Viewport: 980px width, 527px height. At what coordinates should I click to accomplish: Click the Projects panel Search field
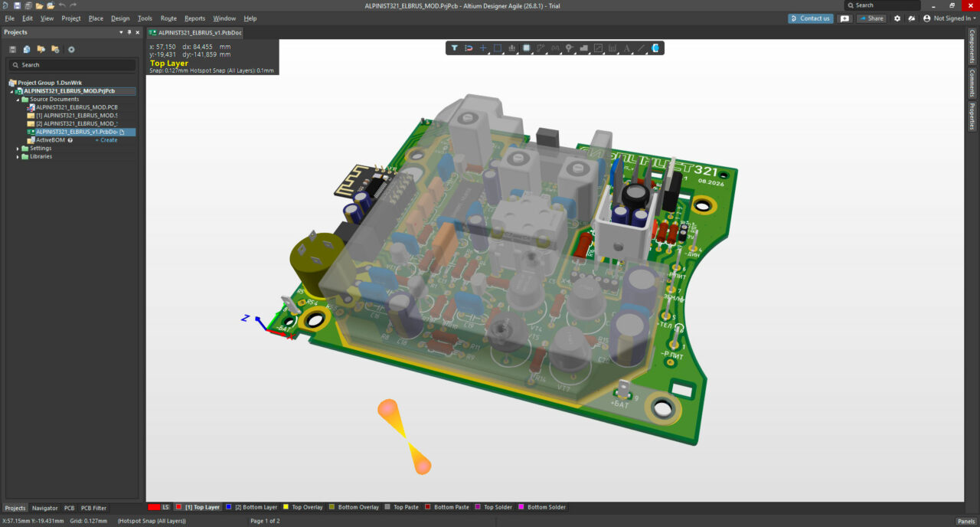tap(70, 65)
